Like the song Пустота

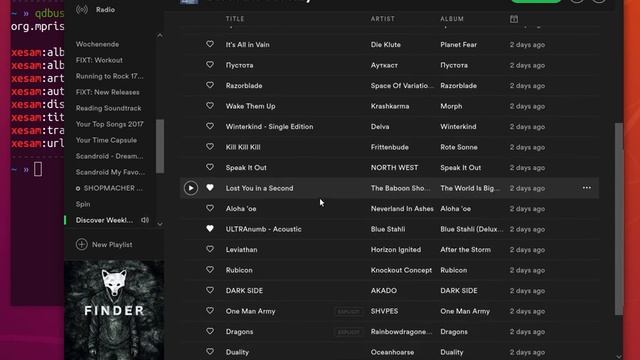[x=210, y=64]
